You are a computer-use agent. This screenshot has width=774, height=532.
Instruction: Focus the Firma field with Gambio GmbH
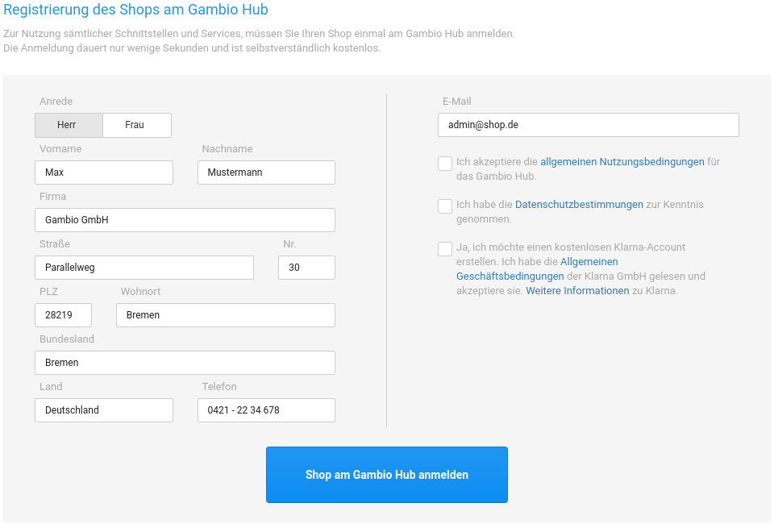tap(185, 220)
